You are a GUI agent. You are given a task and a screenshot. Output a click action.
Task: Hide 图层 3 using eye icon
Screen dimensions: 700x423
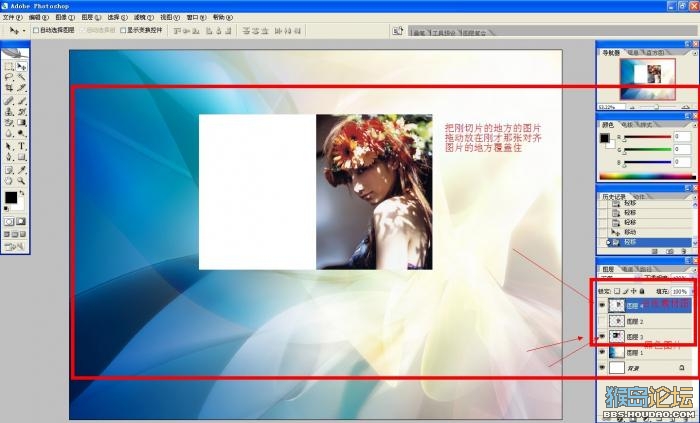[x=602, y=336]
